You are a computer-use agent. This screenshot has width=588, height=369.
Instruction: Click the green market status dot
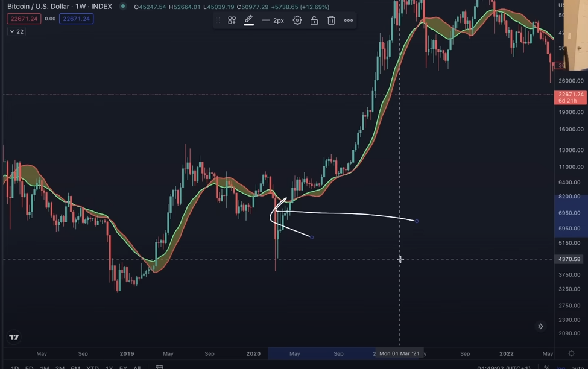tap(122, 7)
